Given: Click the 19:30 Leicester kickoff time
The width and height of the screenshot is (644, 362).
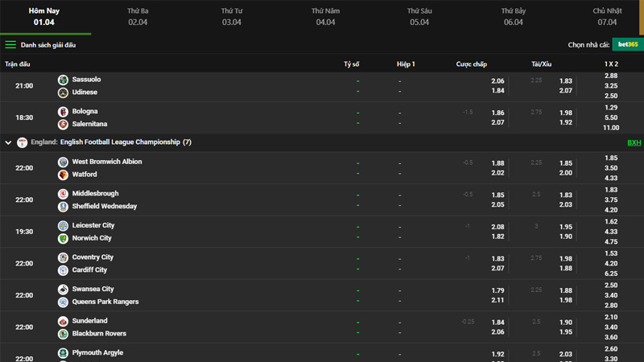Looking at the screenshot, I should 24,232.
